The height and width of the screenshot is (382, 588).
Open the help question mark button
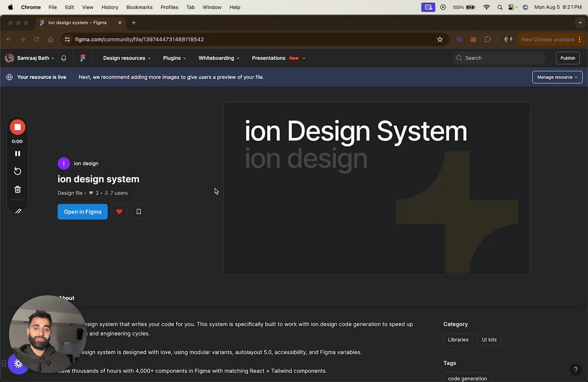click(x=575, y=370)
